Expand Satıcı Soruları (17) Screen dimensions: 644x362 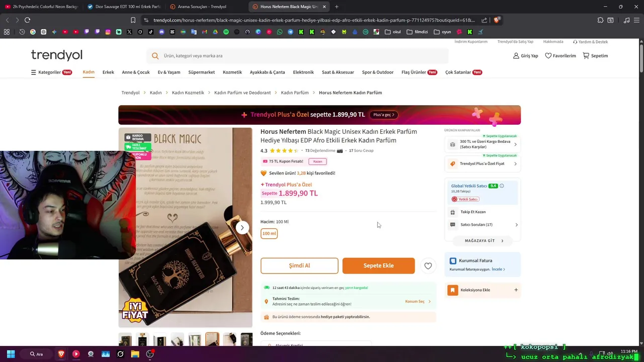point(482,225)
